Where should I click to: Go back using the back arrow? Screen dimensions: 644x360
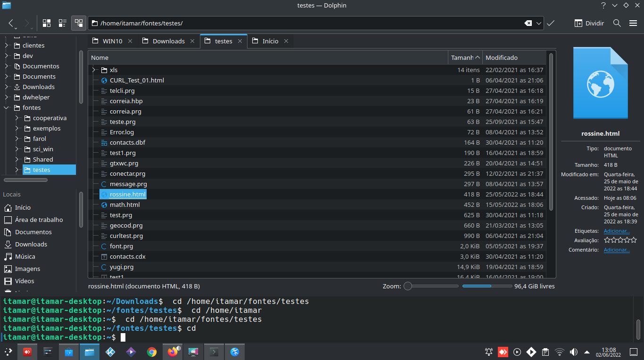[x=11, y=23]
